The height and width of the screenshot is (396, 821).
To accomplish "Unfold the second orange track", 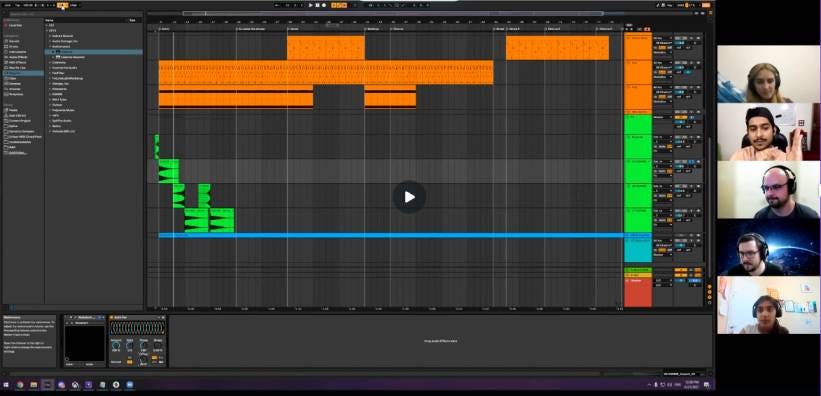I will [x=628, y=62].
